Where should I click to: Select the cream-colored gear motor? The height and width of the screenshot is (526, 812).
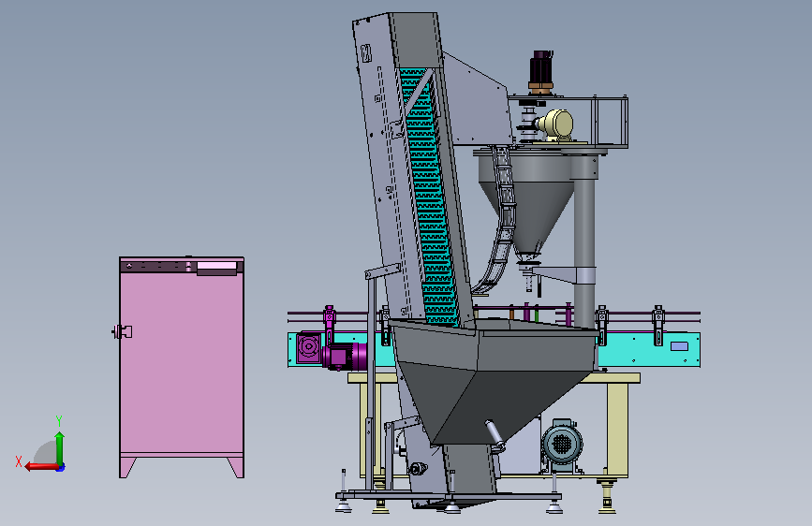[555, 125]
